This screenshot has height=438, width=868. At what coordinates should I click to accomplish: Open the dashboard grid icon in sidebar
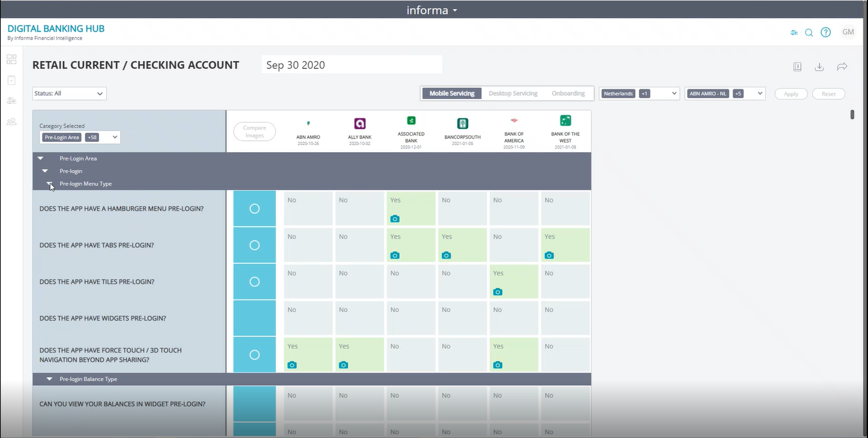pos(12,59)
